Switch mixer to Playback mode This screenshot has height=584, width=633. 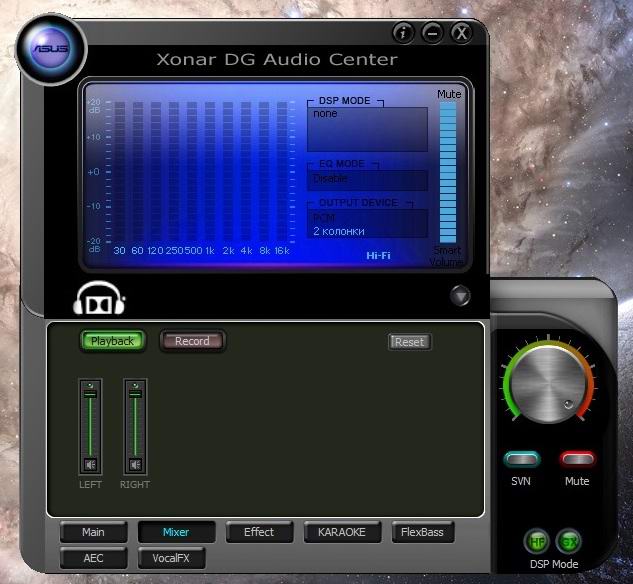tap(112, 341)
